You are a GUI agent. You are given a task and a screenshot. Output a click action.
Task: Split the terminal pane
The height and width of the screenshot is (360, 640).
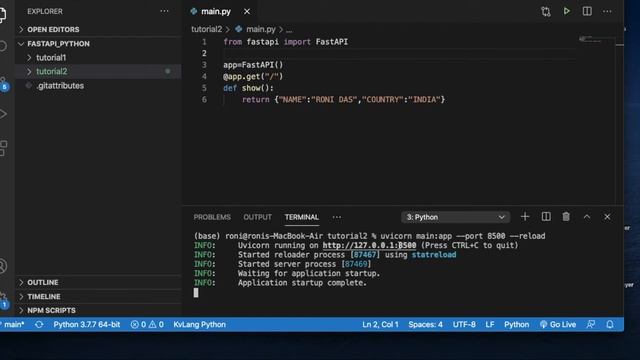pos(546,217)
